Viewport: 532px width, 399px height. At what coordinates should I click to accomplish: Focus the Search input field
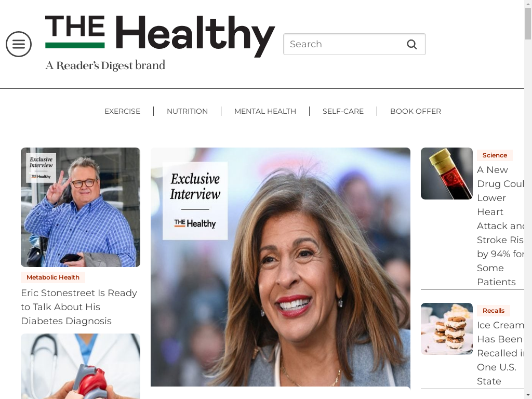coord(354,44)
